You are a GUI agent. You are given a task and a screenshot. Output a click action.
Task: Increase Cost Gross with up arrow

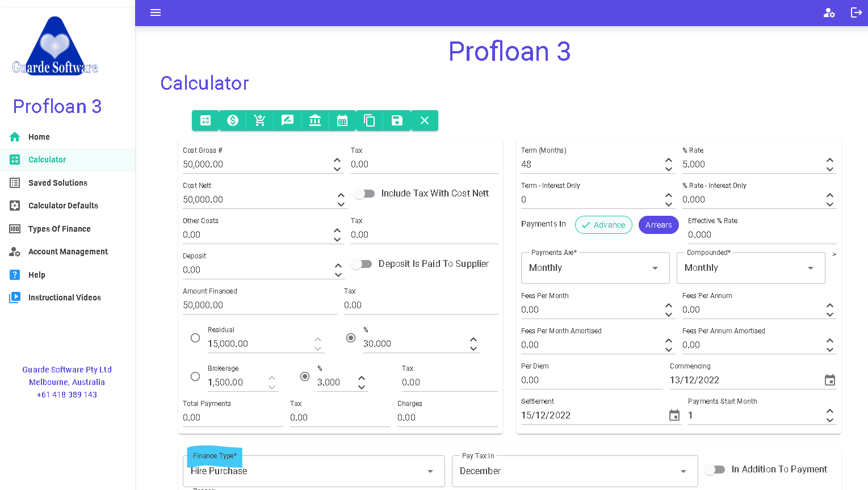337,160
